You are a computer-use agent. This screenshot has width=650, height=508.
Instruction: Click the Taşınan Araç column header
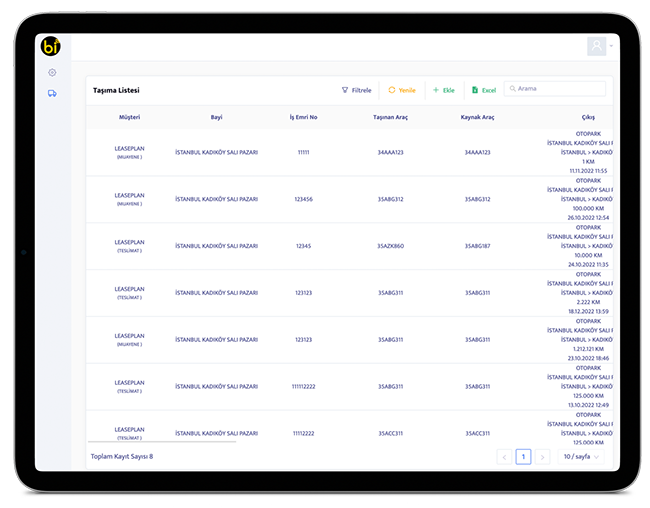(390, 117)
